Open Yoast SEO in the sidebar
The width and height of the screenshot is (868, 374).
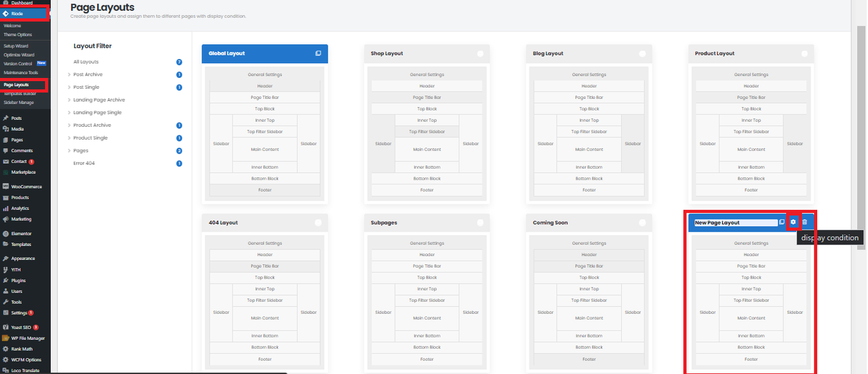point(22,327)
